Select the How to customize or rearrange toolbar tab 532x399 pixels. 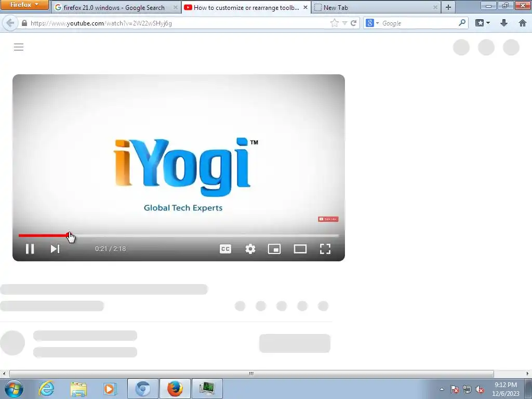[246, 7]
